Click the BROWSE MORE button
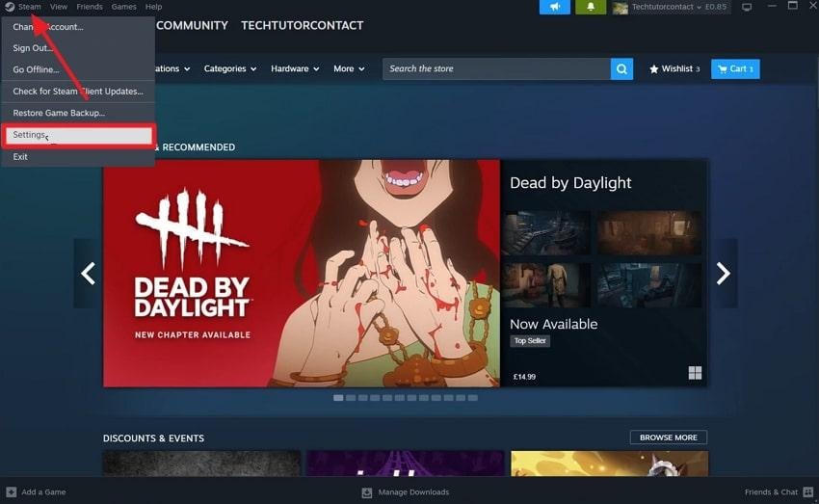The height and width of the screenshot is (504, 819). [x=669, y=438]
